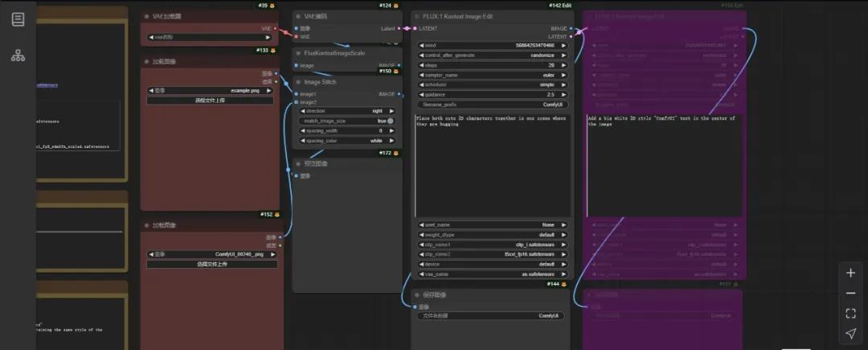Screen dimensions: 868x350
Task: Collapse the VAE loader node via its dot
Action: [x=147, y=17]
